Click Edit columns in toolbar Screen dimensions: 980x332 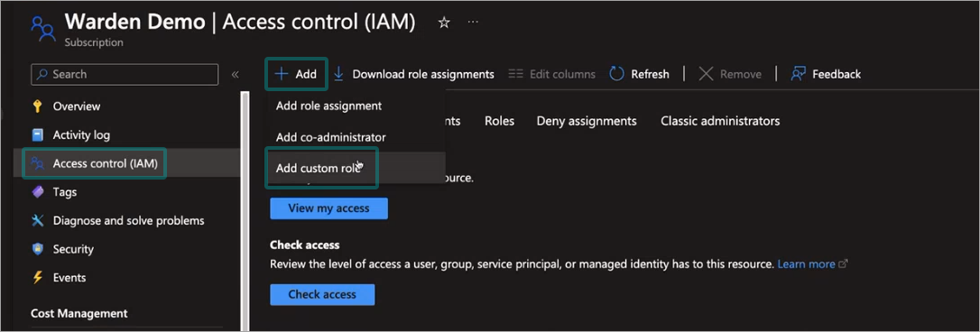pos(552,74)
